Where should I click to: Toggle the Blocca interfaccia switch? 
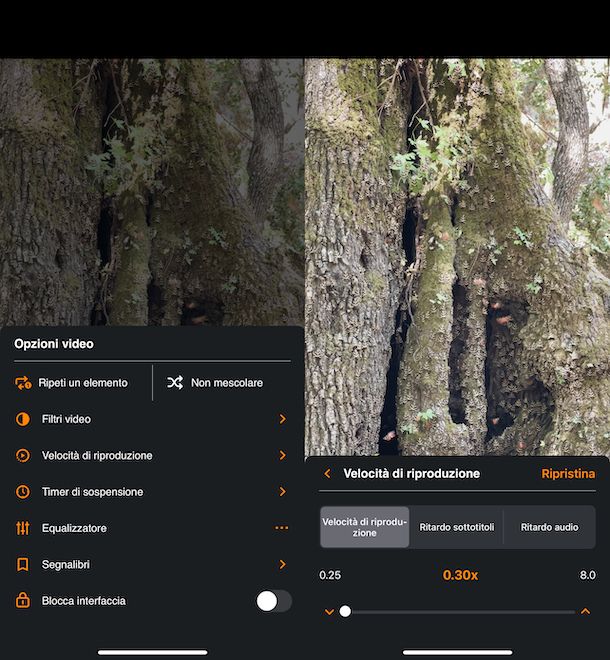[274, 601]
